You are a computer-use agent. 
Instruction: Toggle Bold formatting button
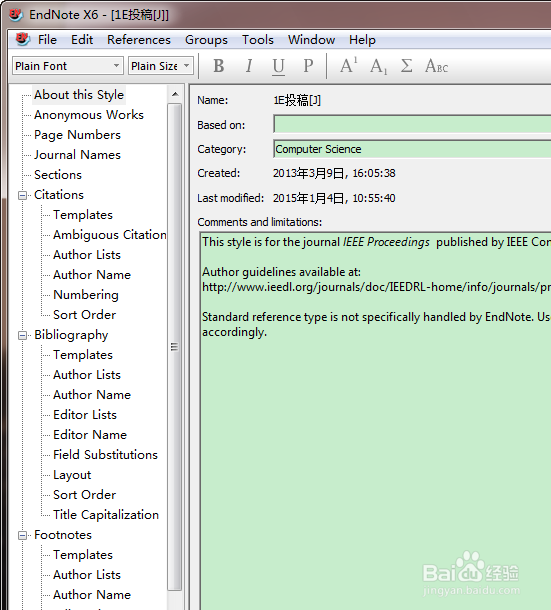coord(219,66)
